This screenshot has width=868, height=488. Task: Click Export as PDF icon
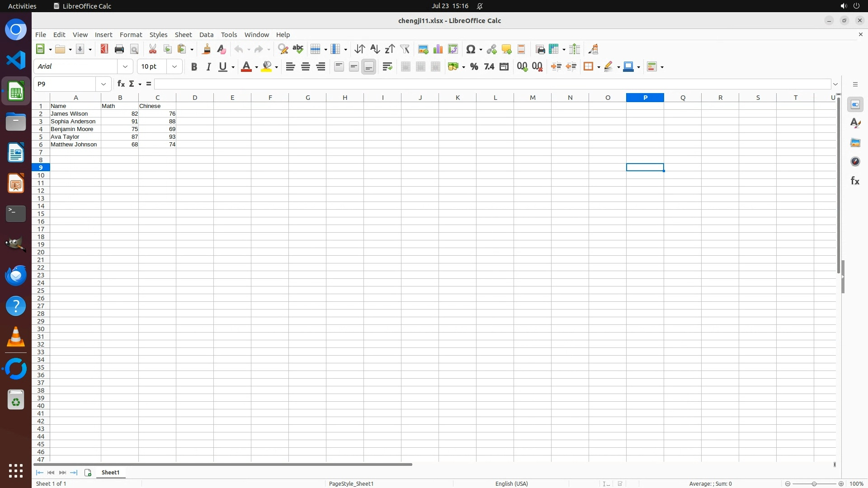(104, 49)
